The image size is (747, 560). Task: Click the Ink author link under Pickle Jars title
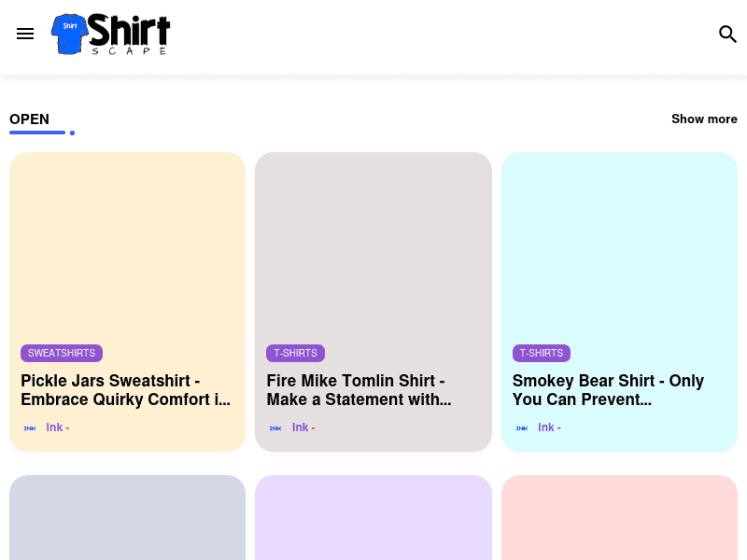click(54, 427)
